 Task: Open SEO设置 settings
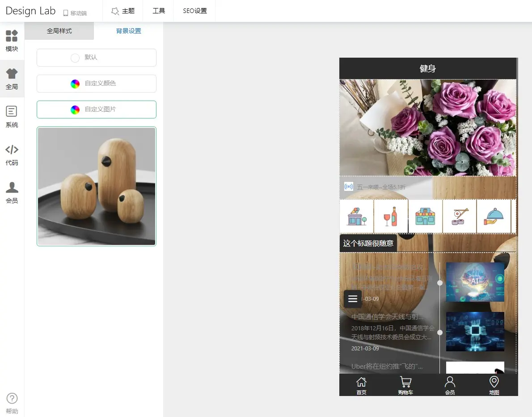pos(195,11)
